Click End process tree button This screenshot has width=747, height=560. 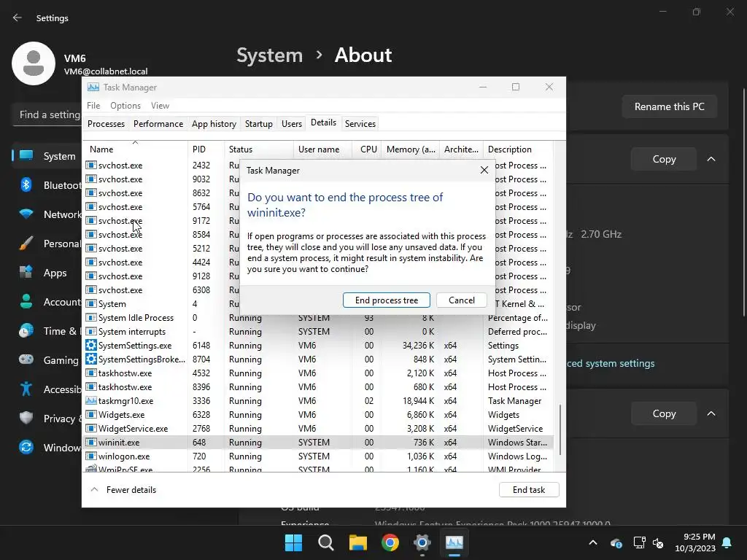pyautogui.click(x=387, y=300)
